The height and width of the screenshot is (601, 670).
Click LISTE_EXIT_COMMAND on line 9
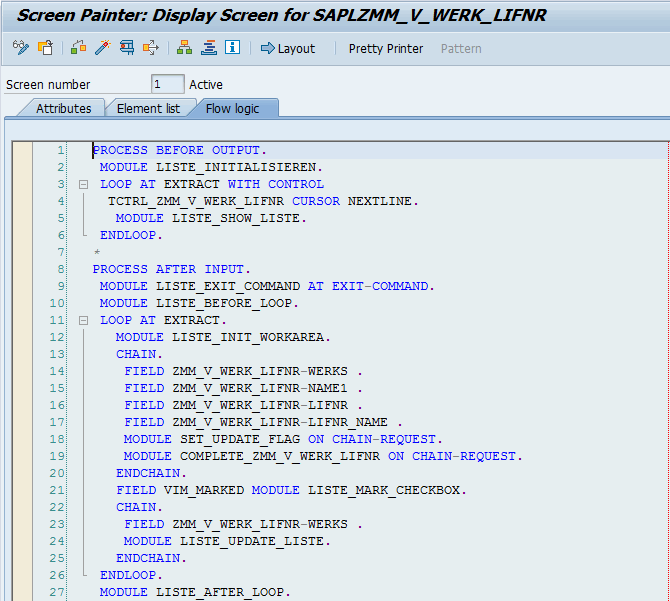pyautogui.click(x=228, y=286)
